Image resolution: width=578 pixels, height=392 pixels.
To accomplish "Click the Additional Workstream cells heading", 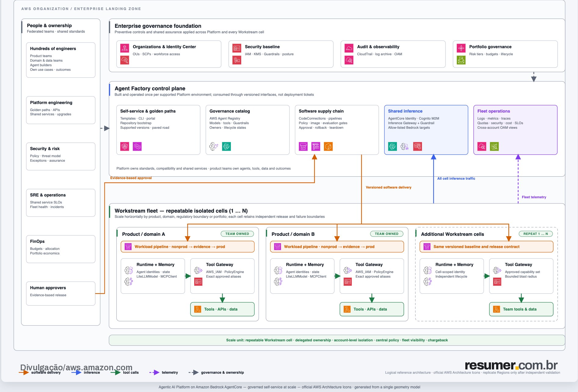I will 453,234.
